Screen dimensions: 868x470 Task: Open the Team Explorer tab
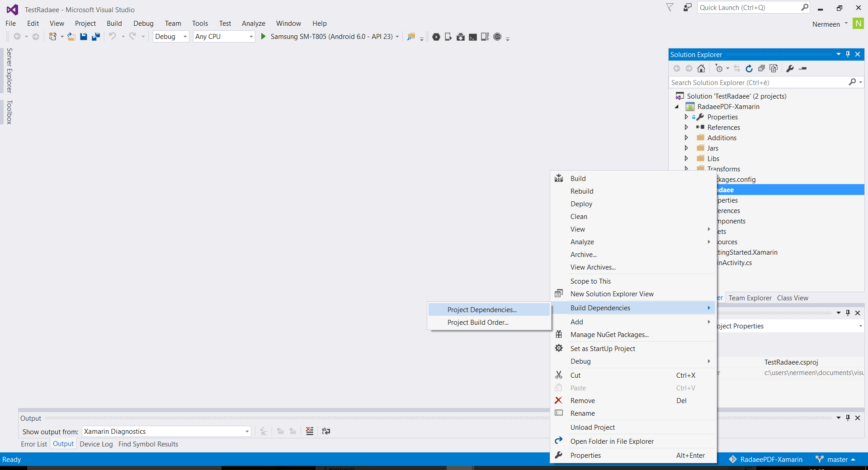pos(750,298)
